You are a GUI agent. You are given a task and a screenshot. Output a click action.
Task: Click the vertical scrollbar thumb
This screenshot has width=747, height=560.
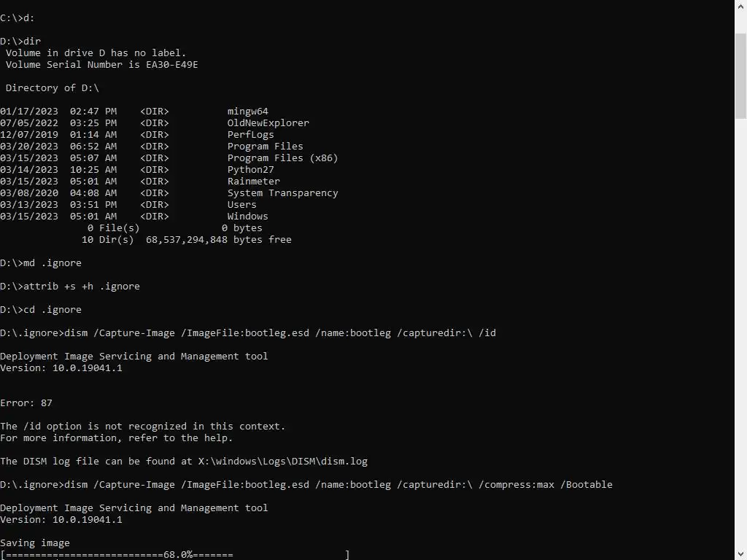741,76
